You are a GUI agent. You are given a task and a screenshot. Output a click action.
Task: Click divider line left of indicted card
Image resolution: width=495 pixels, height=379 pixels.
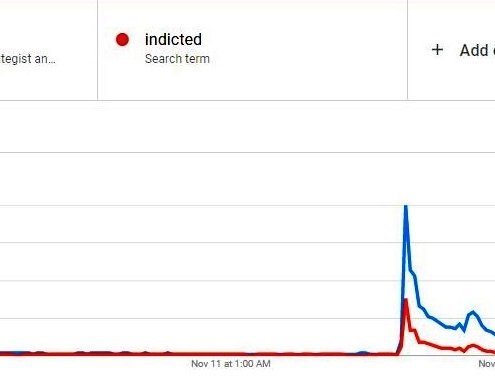click(x=98, y=50)
